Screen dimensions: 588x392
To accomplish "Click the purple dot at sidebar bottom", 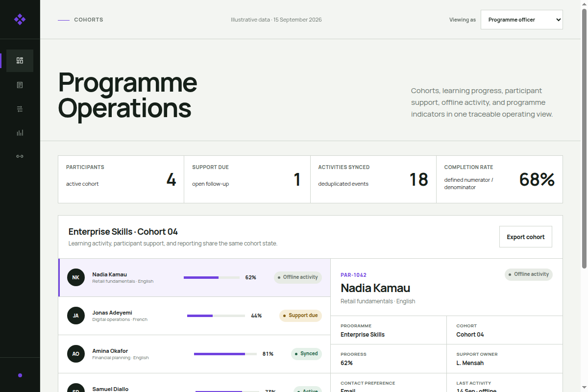I will tap(20, 375).
